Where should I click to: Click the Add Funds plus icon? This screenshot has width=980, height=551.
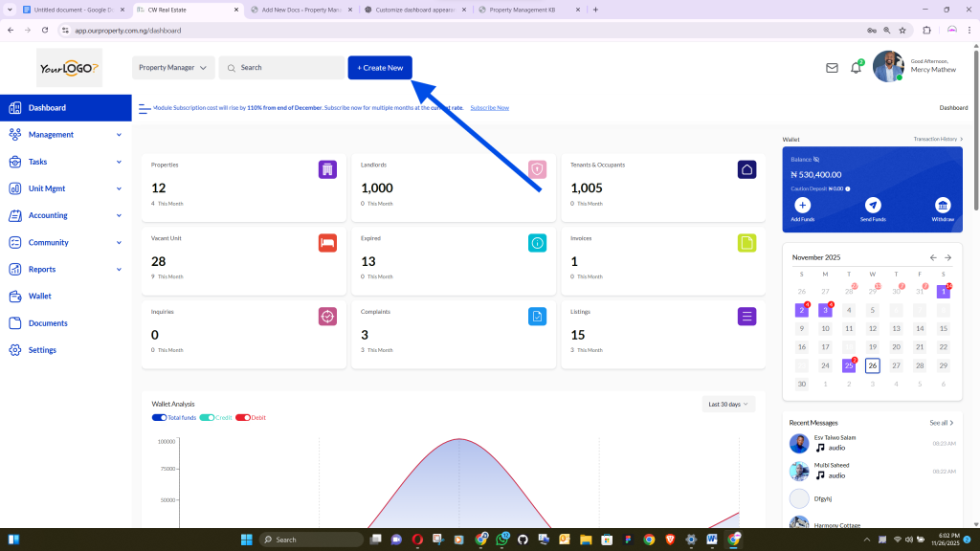802,205
